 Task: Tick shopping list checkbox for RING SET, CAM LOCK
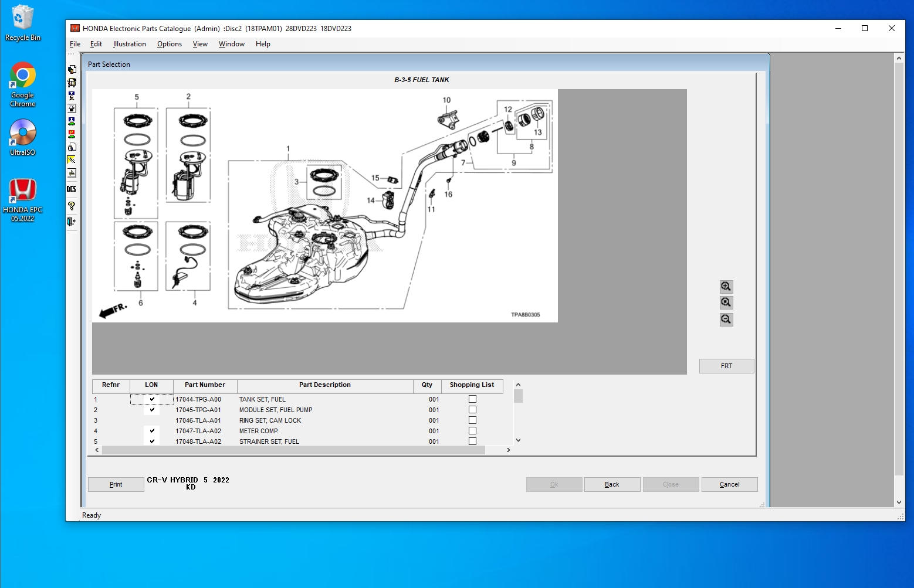coord(472,420)
